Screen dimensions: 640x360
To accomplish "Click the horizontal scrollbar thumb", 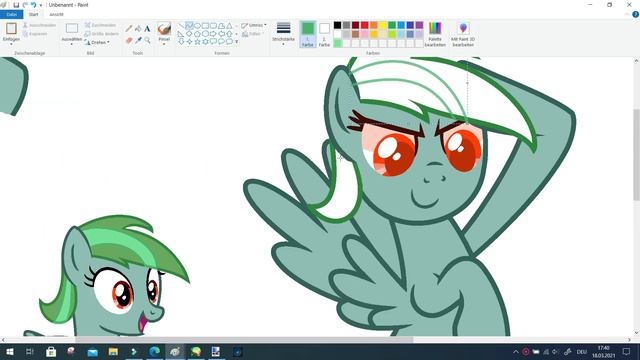I will click(244, 339).
